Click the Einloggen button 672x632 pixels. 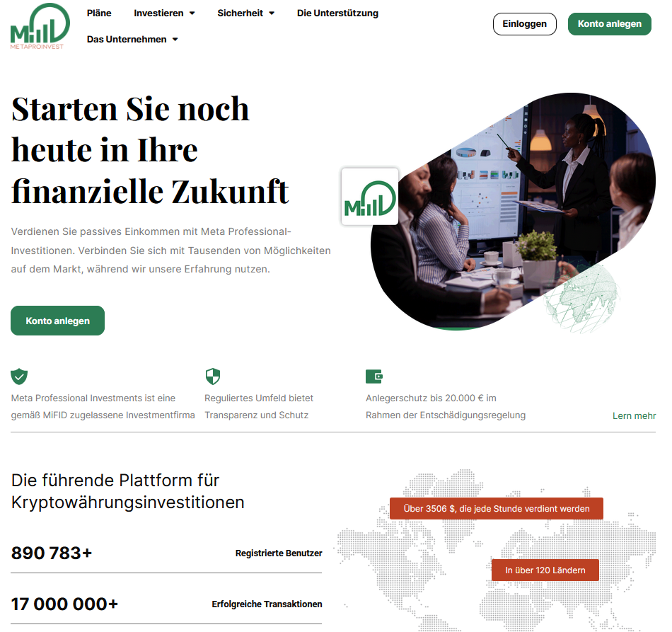pos(525,24)
